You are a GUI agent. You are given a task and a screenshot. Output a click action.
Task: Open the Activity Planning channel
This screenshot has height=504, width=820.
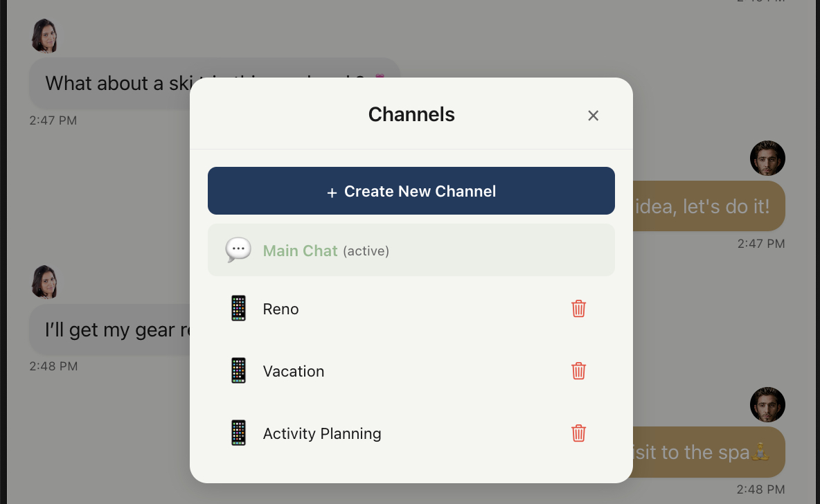[322, 433]
